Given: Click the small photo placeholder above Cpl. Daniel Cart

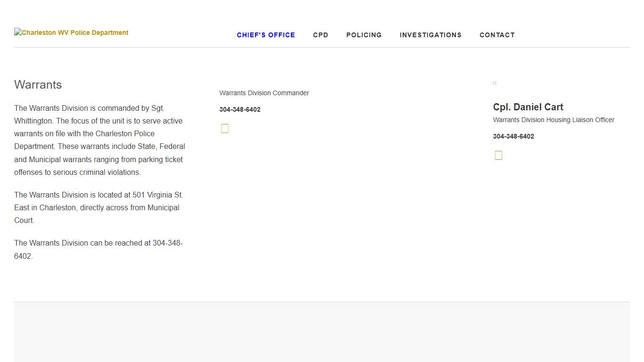Looking at the screenshot, I should pyautogui.click(x=495, y=83).
